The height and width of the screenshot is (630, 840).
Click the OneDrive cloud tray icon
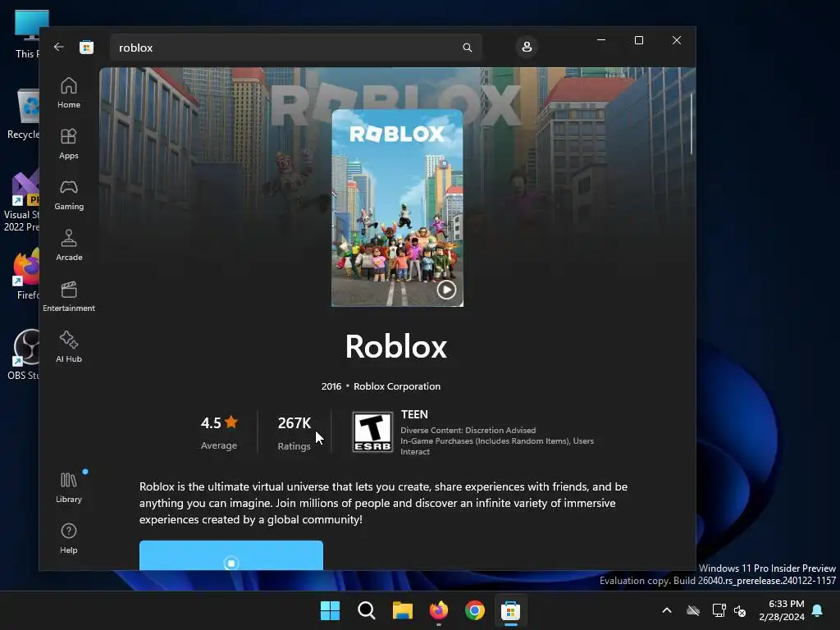(693, 610)
